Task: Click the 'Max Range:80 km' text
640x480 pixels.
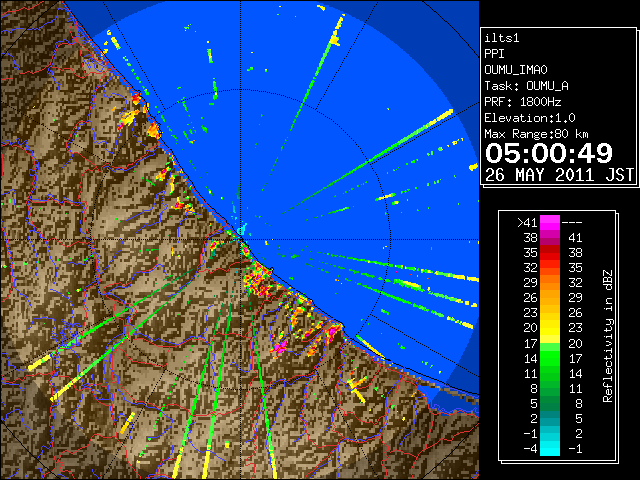Action: coord(536,134)
